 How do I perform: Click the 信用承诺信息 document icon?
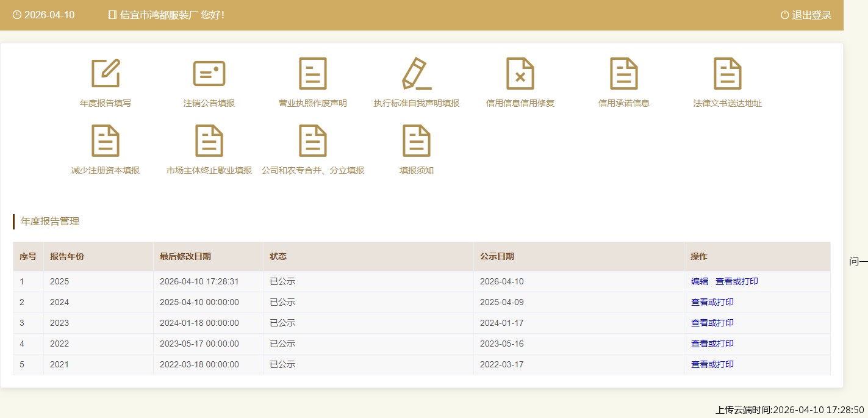[x=624, y=74]
